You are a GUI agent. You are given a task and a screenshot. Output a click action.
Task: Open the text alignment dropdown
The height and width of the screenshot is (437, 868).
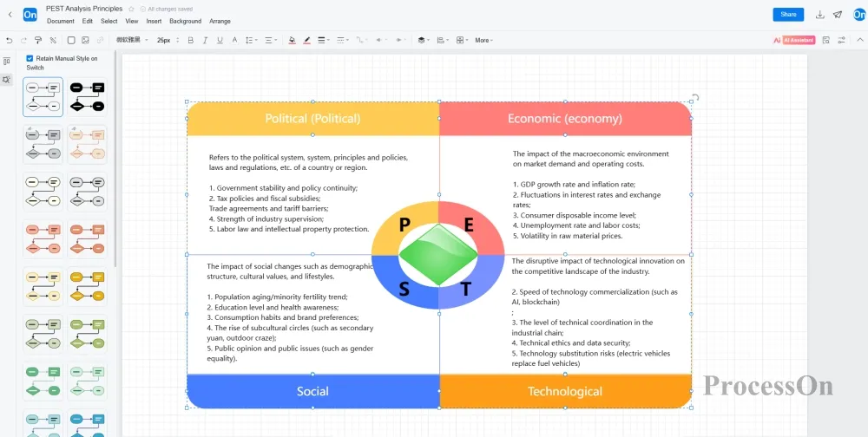(x=271, y=40)
